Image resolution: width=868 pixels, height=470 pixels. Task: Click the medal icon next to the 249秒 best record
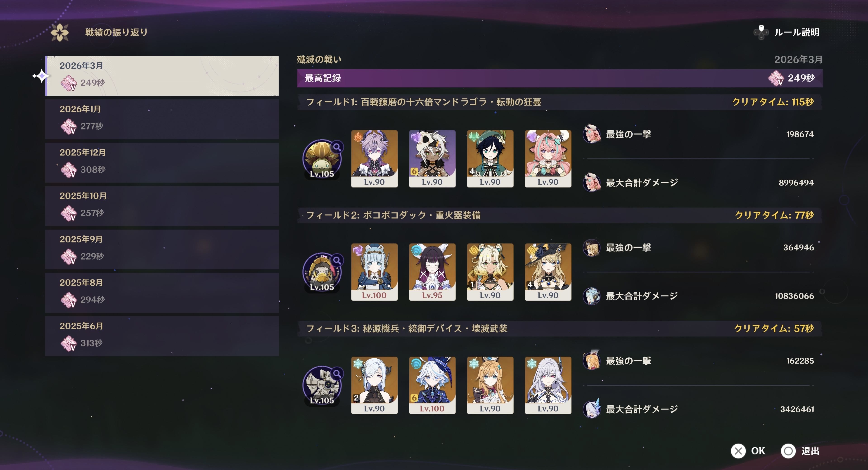[776, 78]
